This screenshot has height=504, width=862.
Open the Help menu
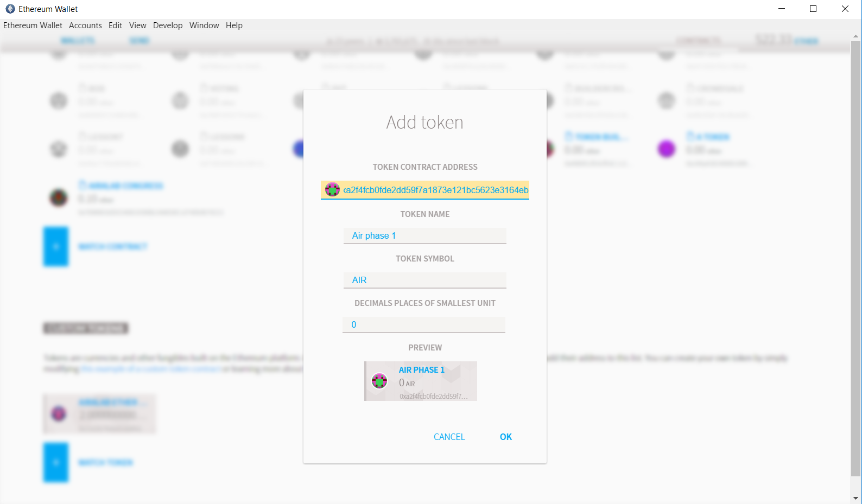[x=234, y=25]
